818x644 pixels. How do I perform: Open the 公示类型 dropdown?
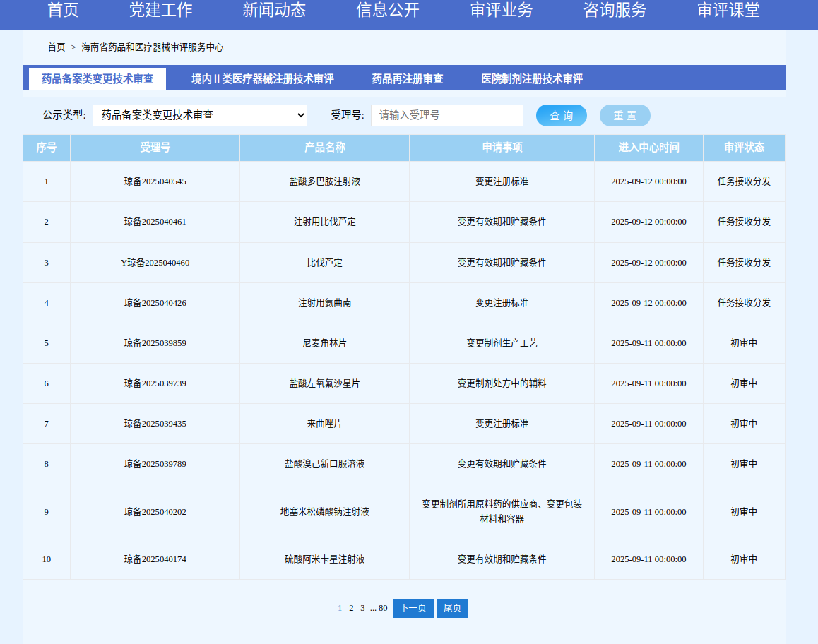[x=200, y=115]
